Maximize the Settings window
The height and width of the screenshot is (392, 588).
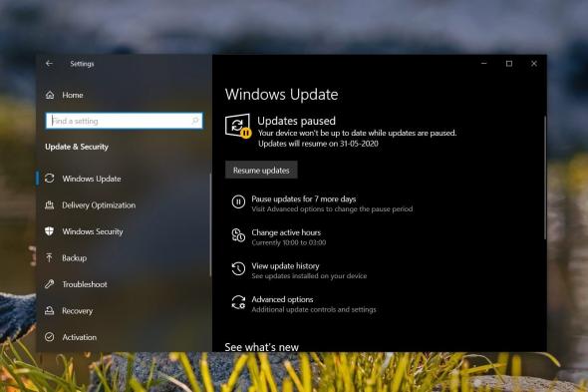pos(509,64)
